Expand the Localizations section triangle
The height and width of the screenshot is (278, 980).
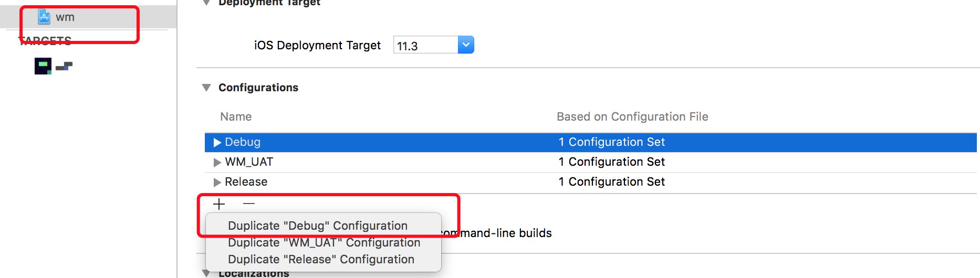coord(206,274)
